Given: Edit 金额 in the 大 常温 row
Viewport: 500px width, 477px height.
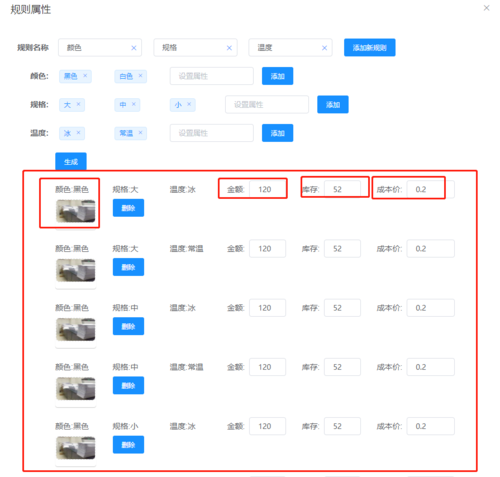Looking at the screenshot, I should point(267,249).
